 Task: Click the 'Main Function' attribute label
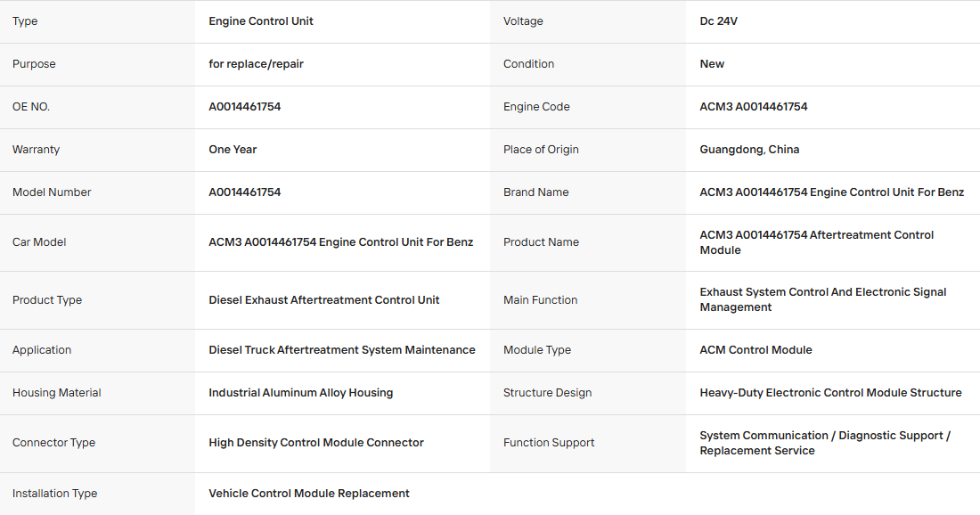click(x=541, y=300)
